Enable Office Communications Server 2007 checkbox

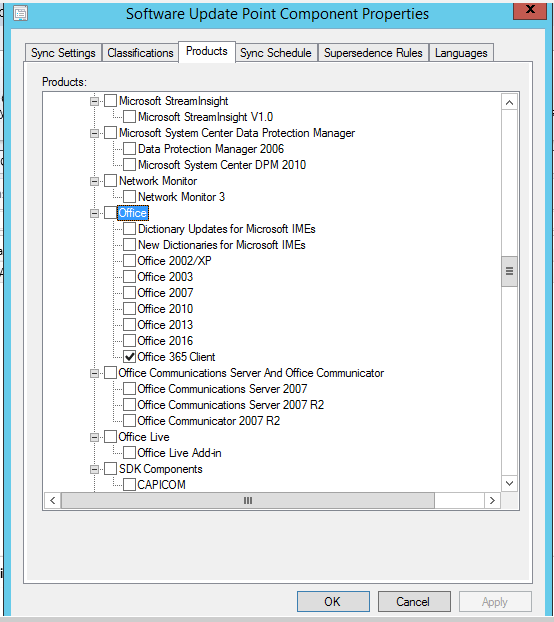[x=129, y=389]
